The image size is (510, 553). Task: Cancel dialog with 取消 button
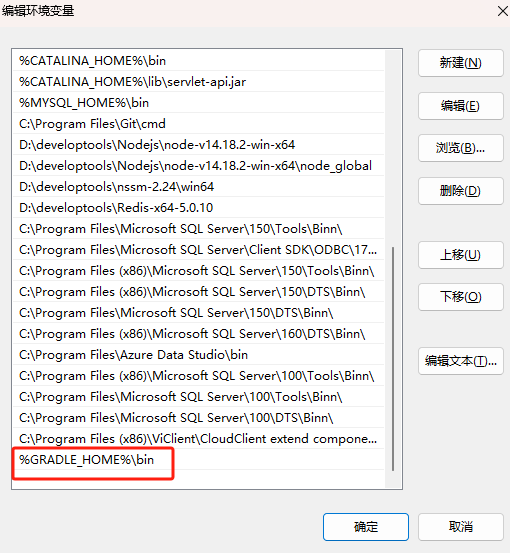point(461,527)
